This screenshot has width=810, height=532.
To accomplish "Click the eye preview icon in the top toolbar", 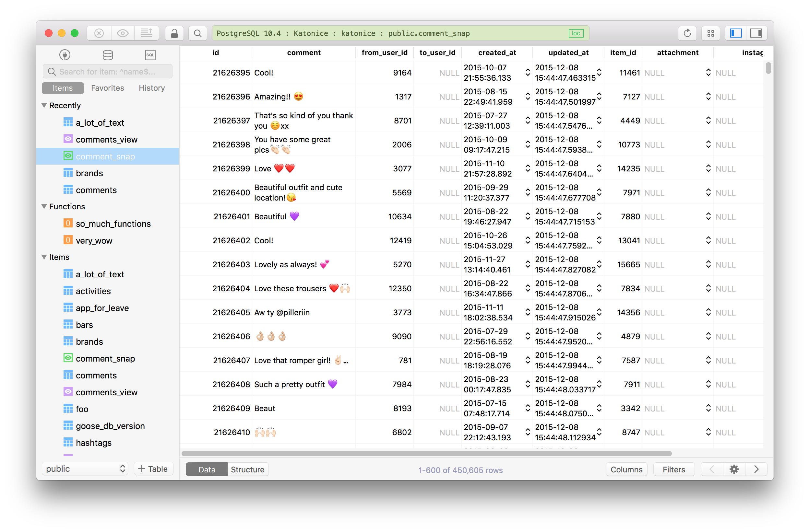I will [123, 33].
